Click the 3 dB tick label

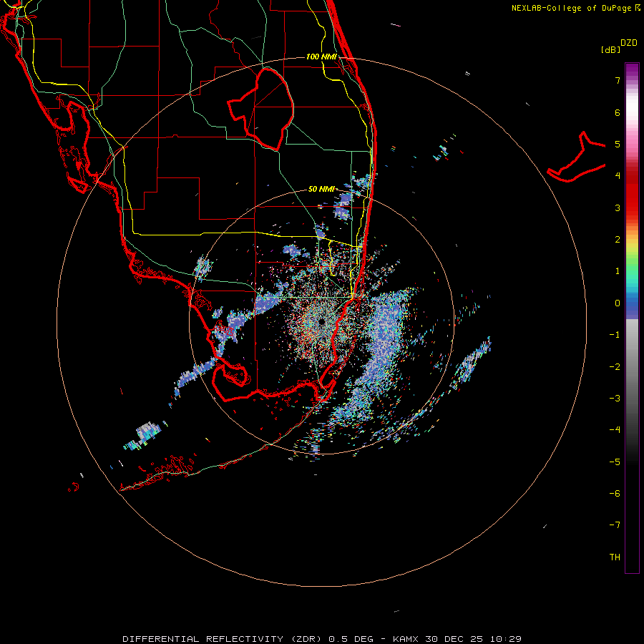(x=618, y=208)
